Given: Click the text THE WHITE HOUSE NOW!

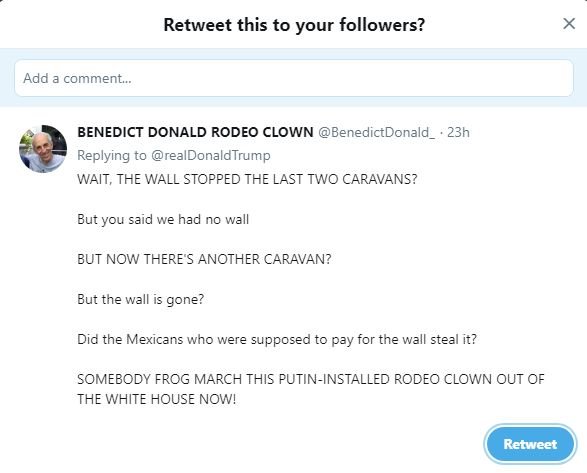Looking at the screenshot, I should coord(156,399).
